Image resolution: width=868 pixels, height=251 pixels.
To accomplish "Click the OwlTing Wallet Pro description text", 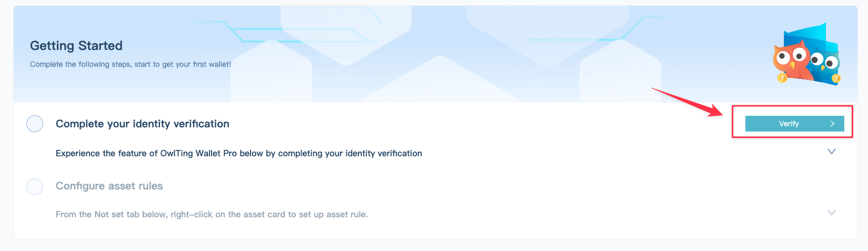I will 238,153.
